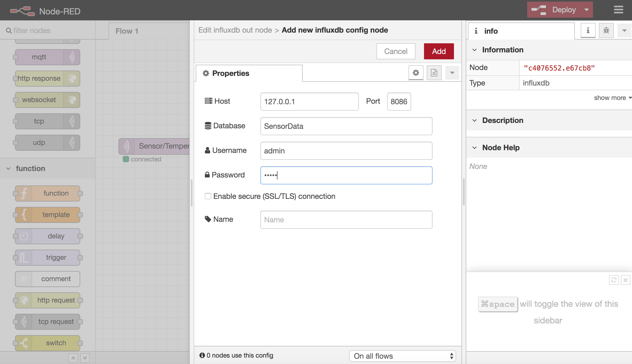Select the tcp output node

[x=47, y=121]
